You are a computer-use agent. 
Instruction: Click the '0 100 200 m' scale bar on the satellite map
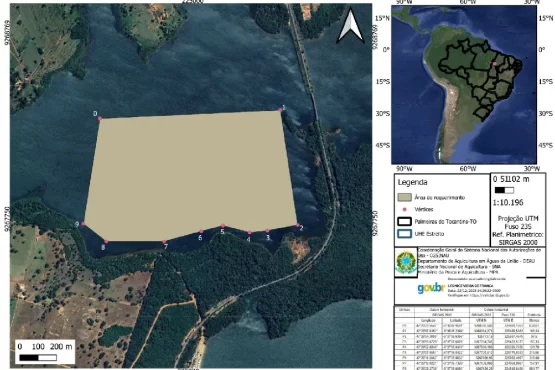45,352
